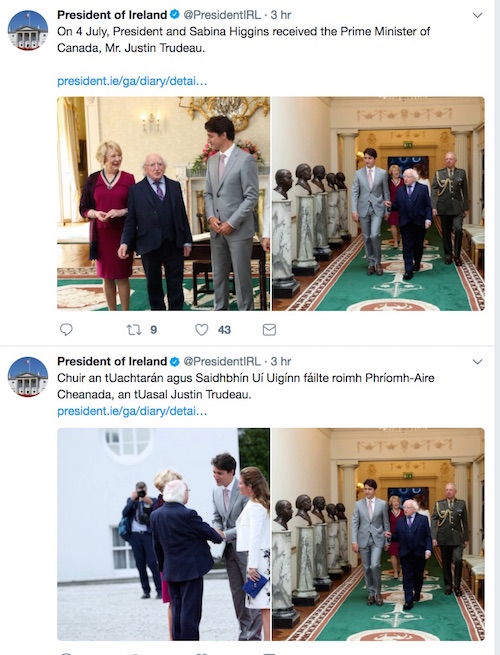The width and height of the screenshot is (500, 655).
Task: Click the verified badge on first tweet
Action: (175, 14)
